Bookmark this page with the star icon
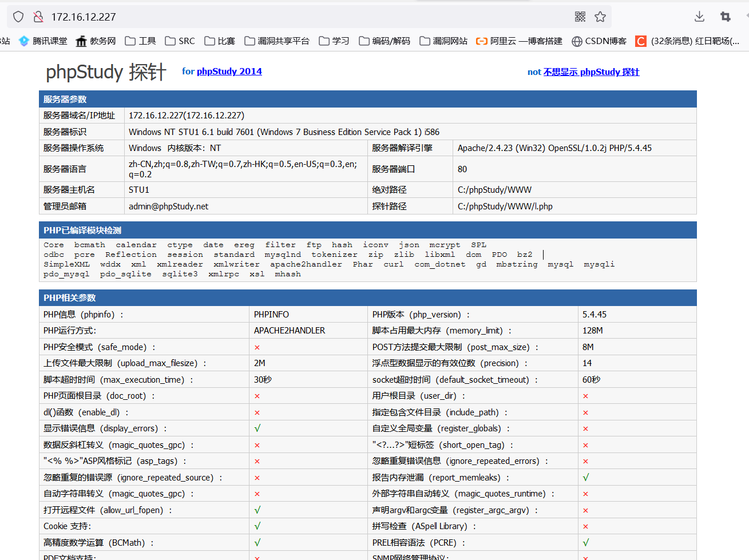Screen dimensions: 749x560 pyautogui.click(x=600, y=17)
